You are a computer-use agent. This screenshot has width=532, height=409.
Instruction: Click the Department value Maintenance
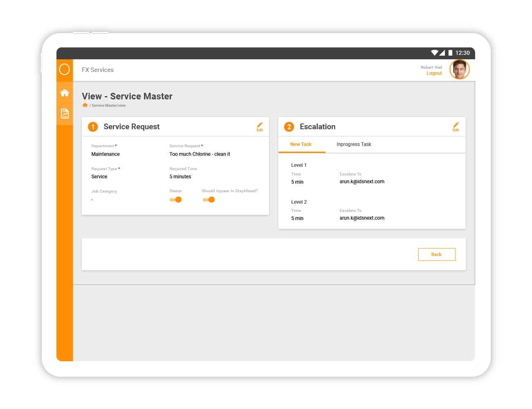[x=106, y=154]
